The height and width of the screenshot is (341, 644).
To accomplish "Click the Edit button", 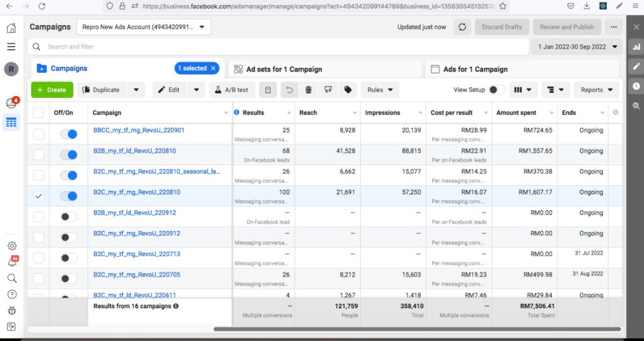I will point(169,90).
